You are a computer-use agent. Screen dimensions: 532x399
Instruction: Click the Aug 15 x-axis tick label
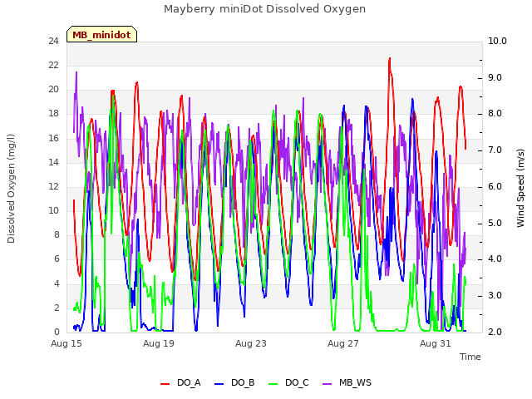(66, 343)
